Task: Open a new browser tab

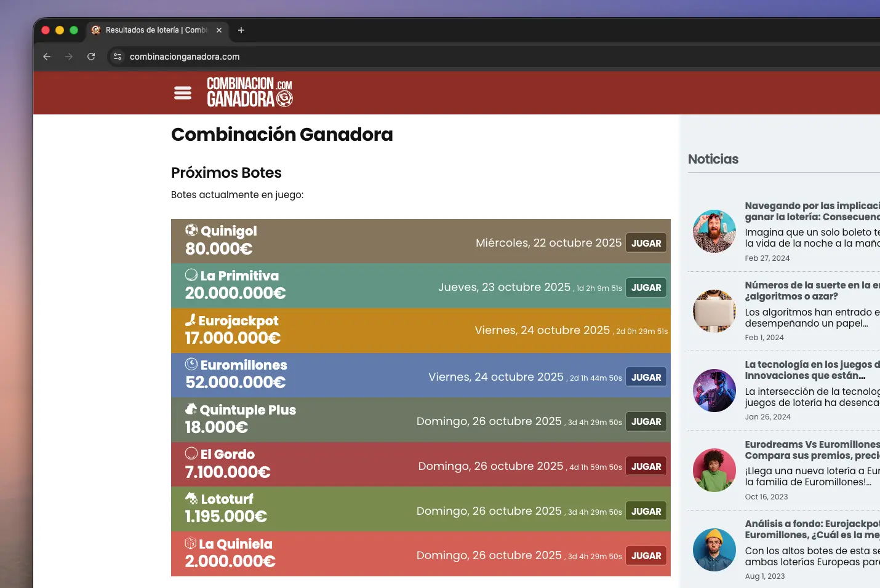Action: click(241, 30)
